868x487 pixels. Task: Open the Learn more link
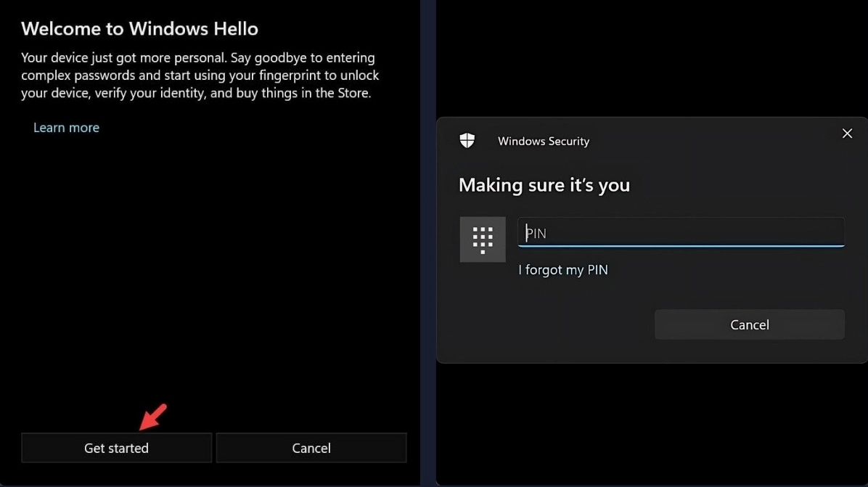pyautogui.click(x=66, y=128)
